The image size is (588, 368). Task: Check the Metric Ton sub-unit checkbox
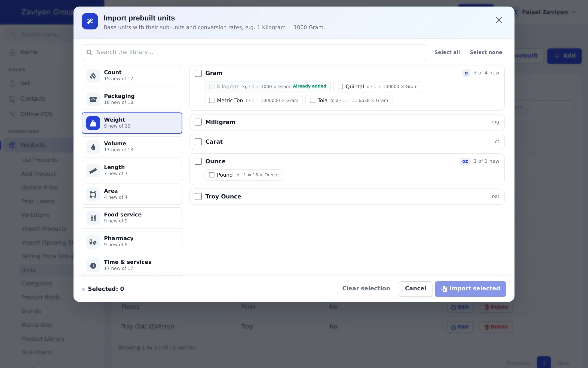212,101
